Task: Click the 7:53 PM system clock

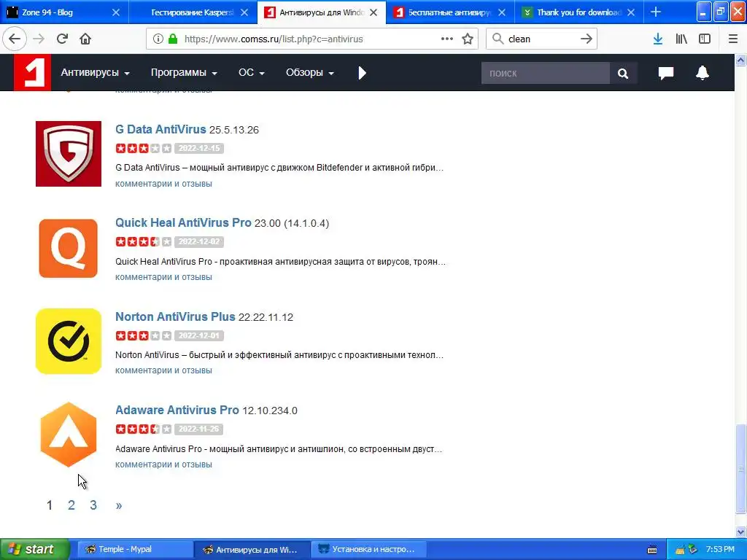Action: pos(720,549)
